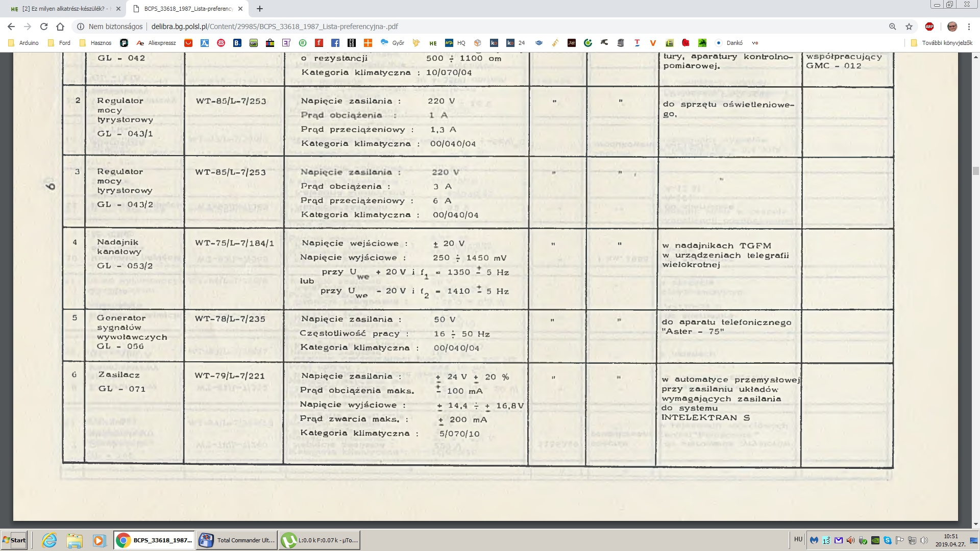The image size is (980, 551).
Task: Open the Chrome three-dot menu
Action: pos(969,27)
